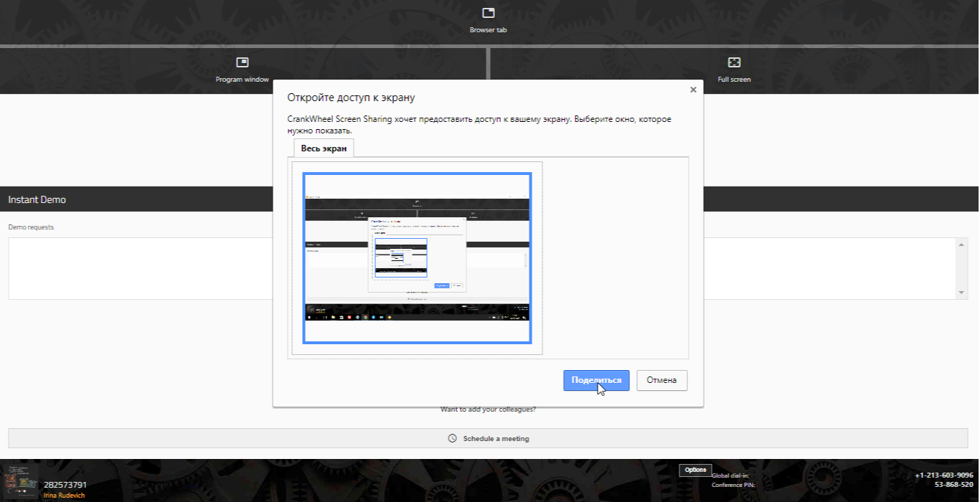Click dial-in number +1-213-603-9096

click(944, 475)
